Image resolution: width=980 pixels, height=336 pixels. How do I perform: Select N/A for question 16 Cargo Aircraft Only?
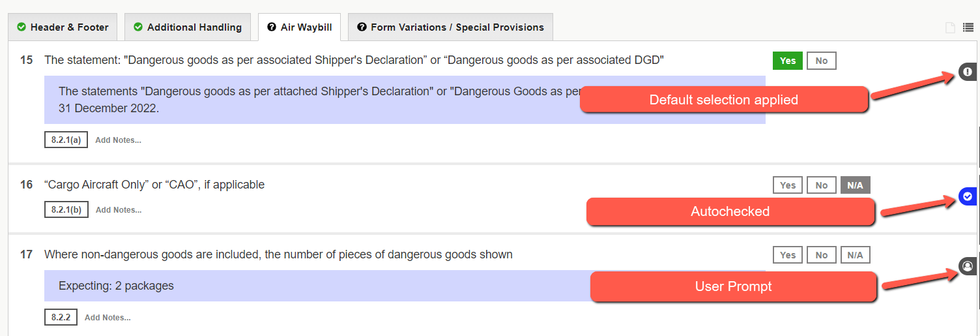click(x=856, y=185)
